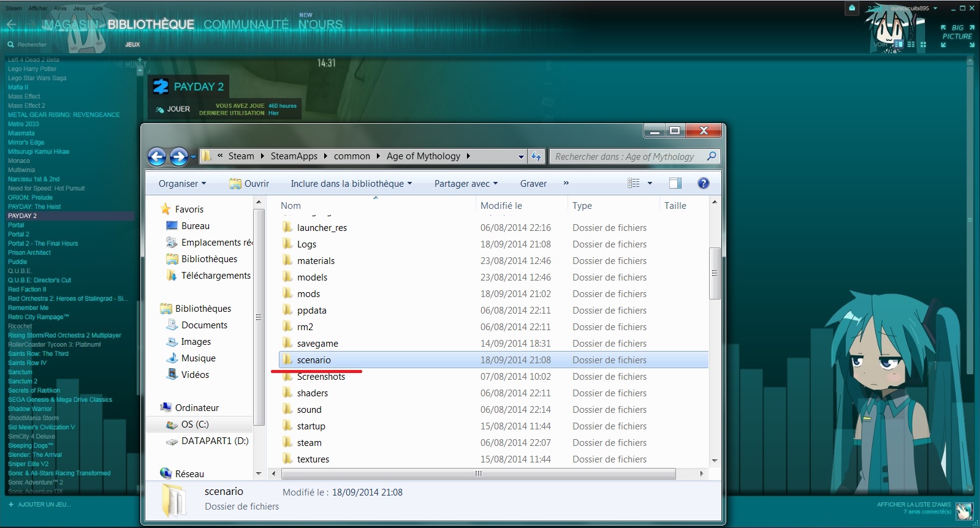This screenshot has height=528, width=980.
Task: Open the Aide menu
Action: (97, 8)
